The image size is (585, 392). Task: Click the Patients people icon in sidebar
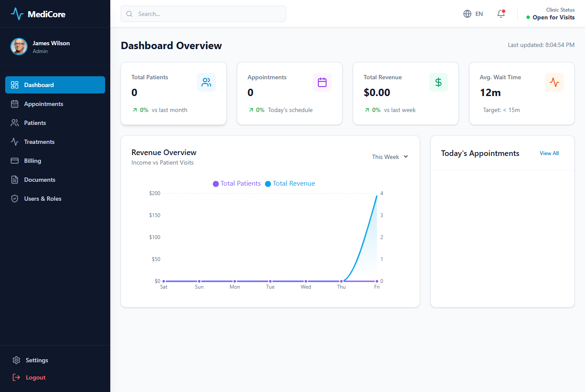coord(15,123)
